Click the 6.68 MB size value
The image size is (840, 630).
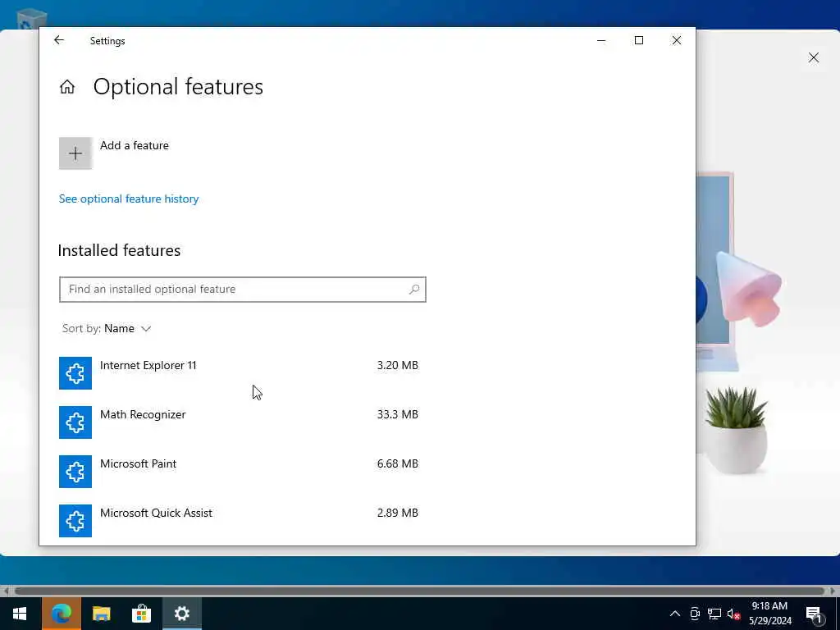[x=398, y=464]
